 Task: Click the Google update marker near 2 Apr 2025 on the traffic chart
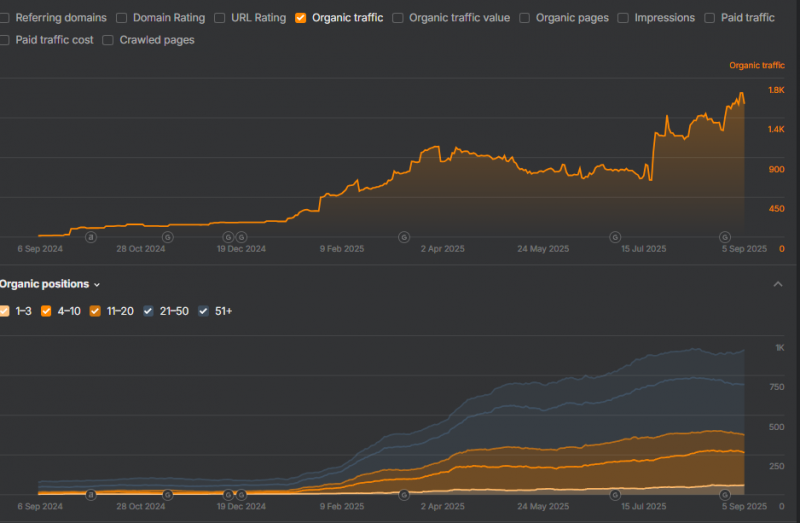(404, 237)
